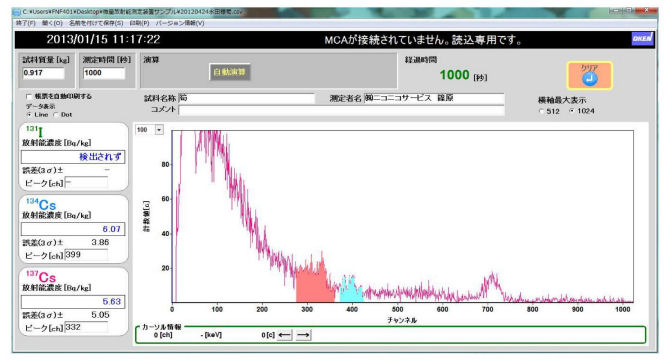670x362 pixels.
Task: Click the 131I result 検出されず
Action: pos(100,157)
